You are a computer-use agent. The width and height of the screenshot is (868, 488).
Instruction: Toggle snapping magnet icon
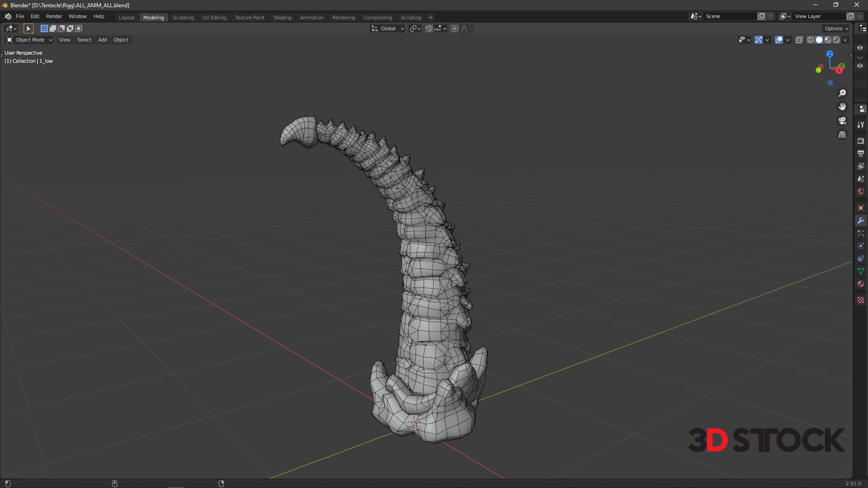tap(429, 28)
